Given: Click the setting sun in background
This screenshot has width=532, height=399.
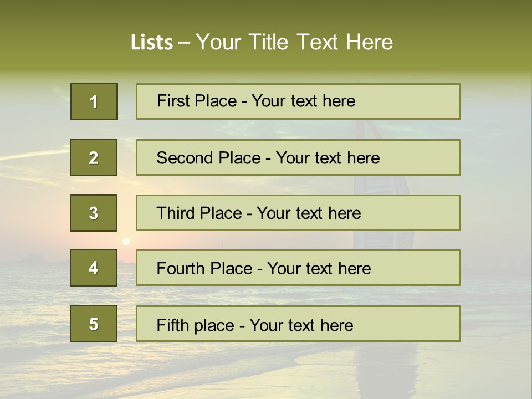Looking at the screenshot, I should (126, 241).
